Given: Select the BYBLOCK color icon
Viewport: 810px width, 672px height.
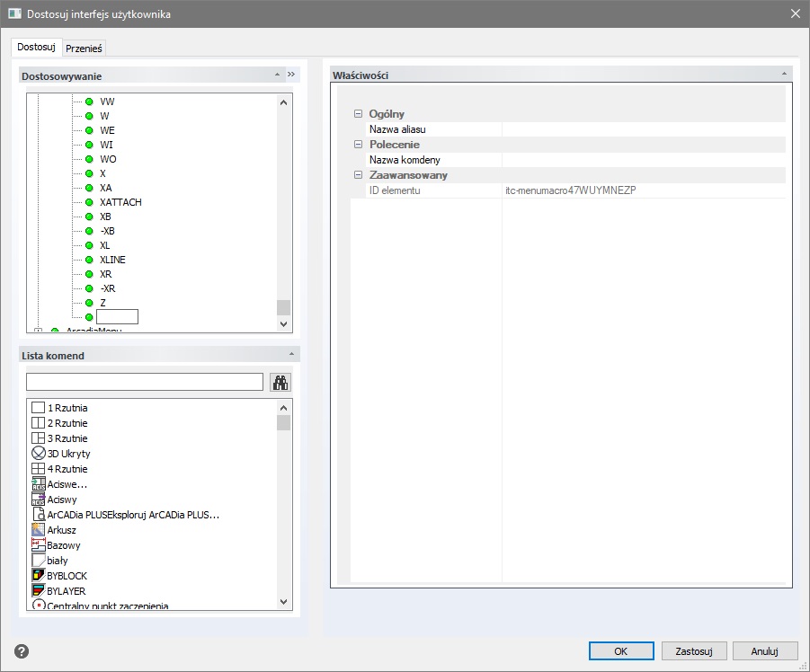Looking at the screenshot, I should click(x=39, y=575).
